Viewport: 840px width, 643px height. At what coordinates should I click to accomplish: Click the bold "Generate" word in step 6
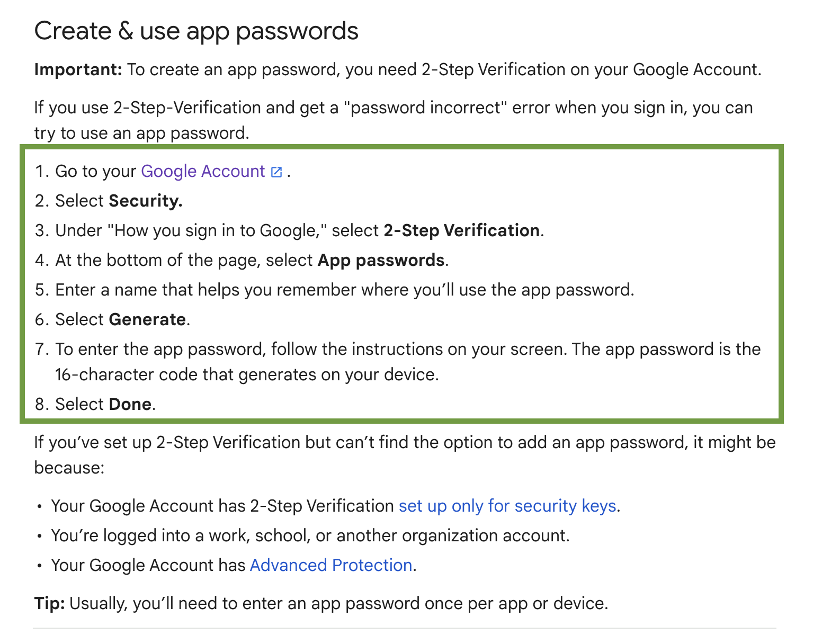coord(147,320)
